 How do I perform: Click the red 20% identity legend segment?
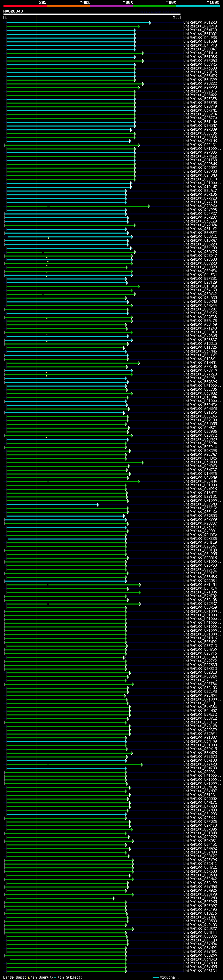point(25,6)
